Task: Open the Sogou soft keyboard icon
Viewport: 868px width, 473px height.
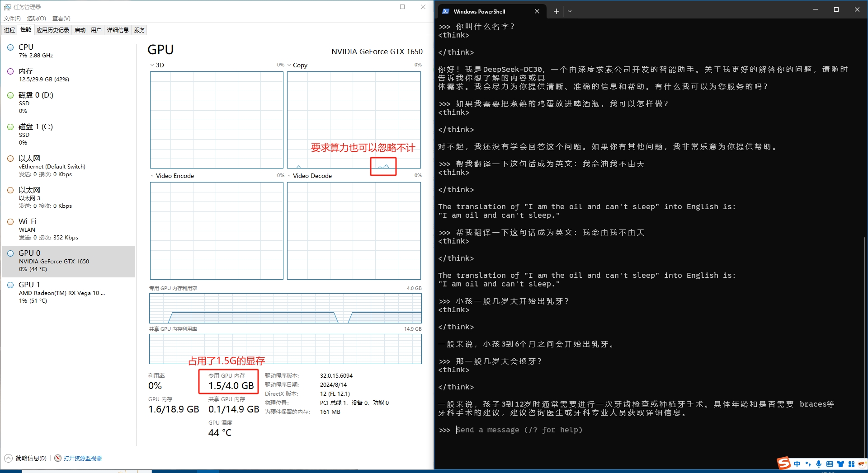Action: pos(830,464)
